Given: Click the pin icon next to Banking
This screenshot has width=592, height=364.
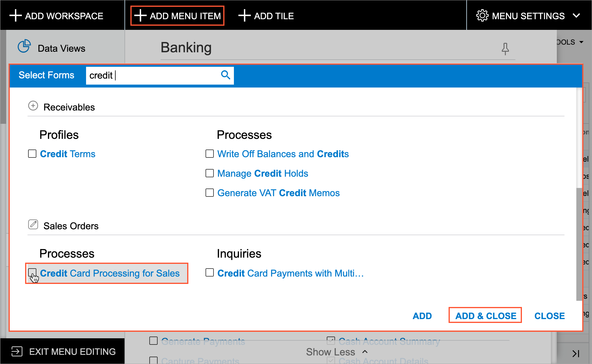Looking at the screenshot, I should (505, 49).
